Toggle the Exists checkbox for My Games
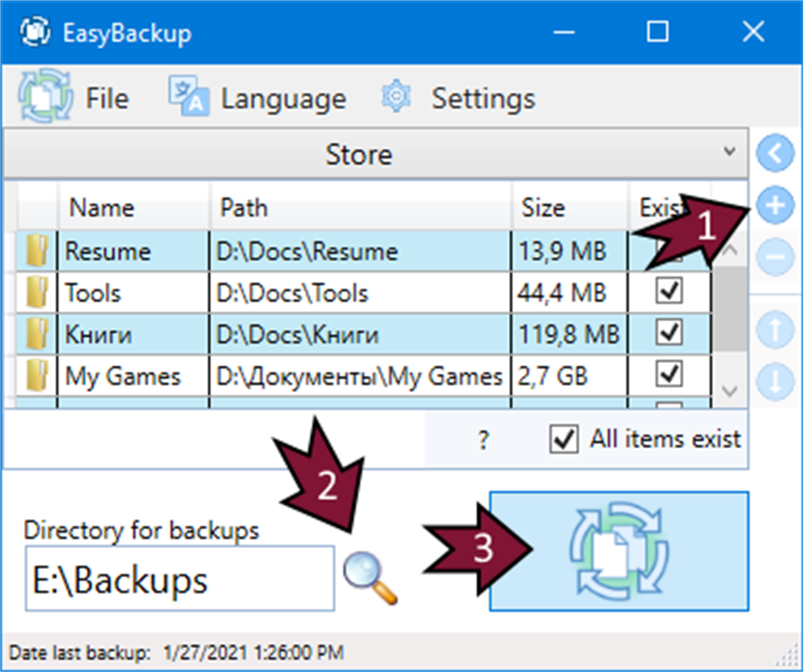The width and height of the screenshot is (804, 672). pyautogui.click(x=669, y=374)
